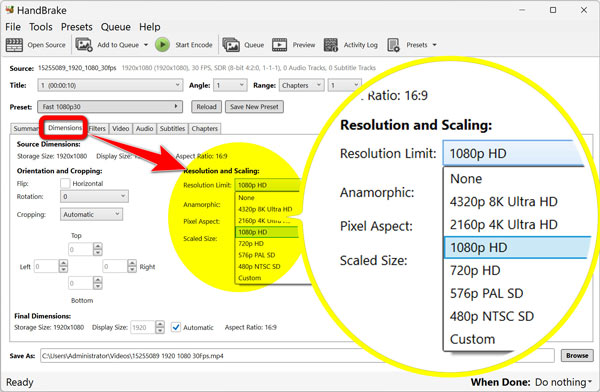
Task: Open the When Done Do nothing dropdown
Action: tap(564, 382)
